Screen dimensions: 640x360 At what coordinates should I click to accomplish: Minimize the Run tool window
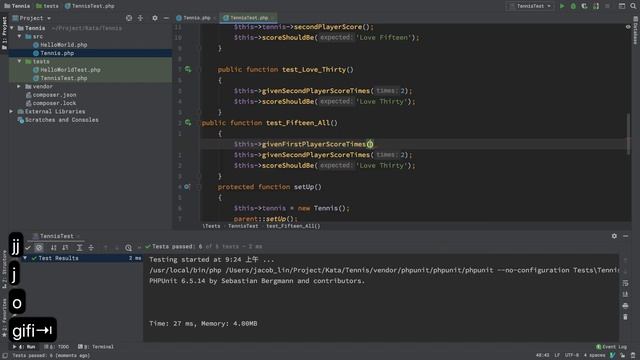point(625,236)
